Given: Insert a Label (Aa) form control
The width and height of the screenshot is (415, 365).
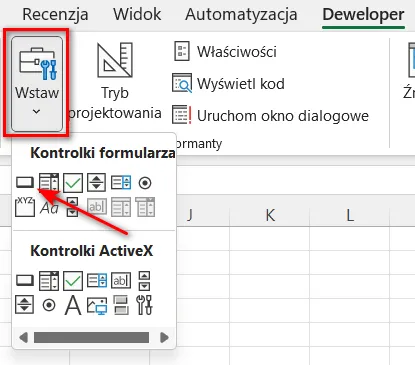Looking at the screenshot, I should (49, 208).
